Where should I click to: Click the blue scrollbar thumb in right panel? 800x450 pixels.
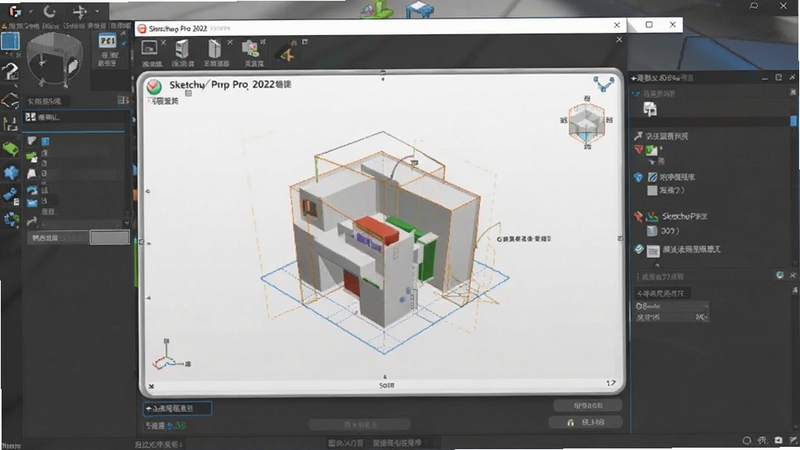tap(793, 120)
